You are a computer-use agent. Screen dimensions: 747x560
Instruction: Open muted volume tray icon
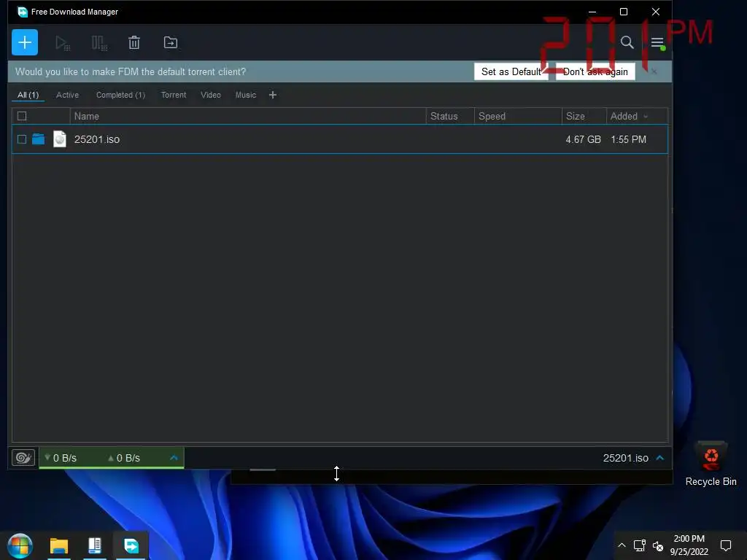(658, 545)
